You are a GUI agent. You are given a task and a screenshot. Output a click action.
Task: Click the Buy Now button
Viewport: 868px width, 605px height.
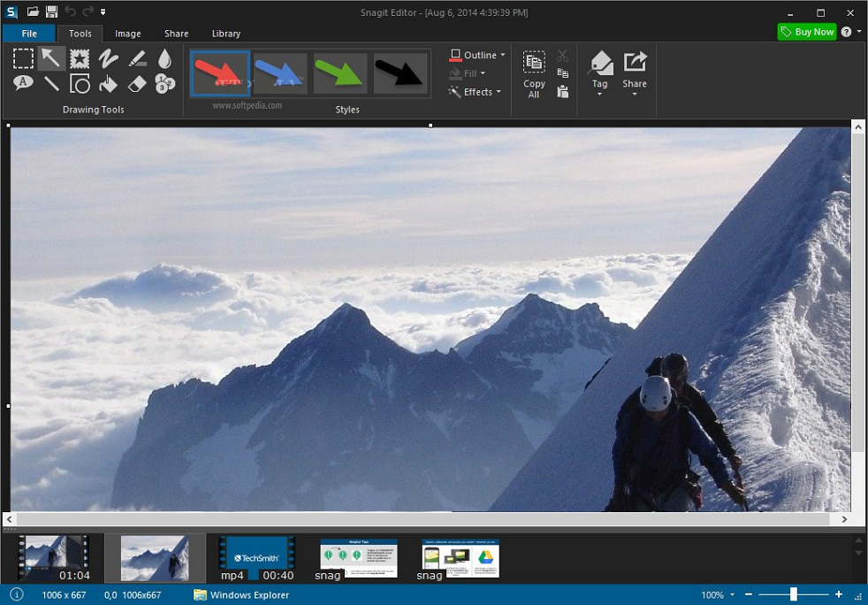click(x=807, y=32)
